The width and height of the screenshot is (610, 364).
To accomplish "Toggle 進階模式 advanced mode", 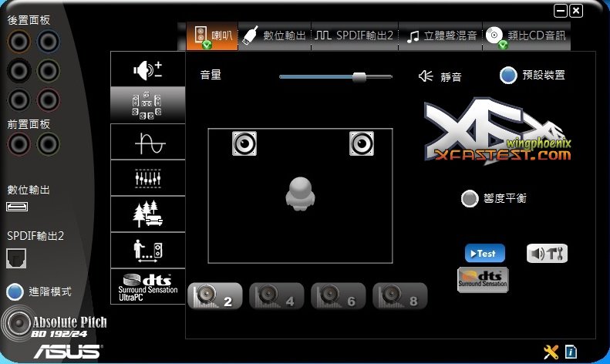I will [x=15, y=292].
